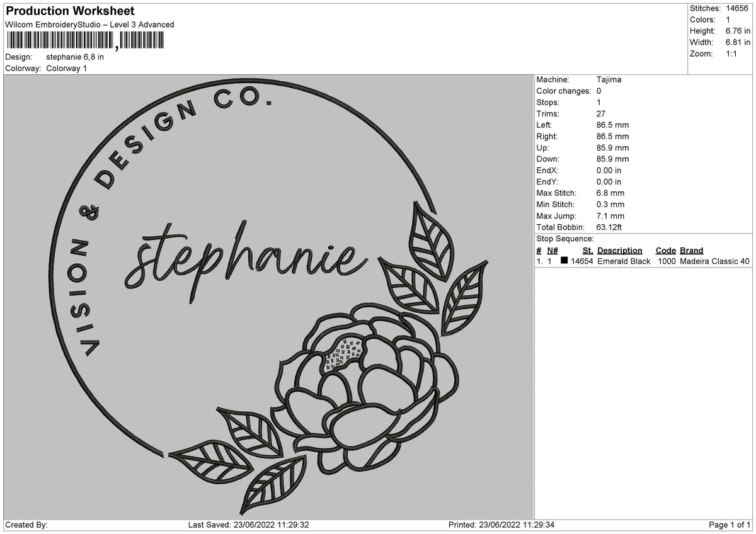Image resolution: width=756 pixels, height=534 pixels.
Task: Click the 'Production Worksheet' title
Action: [70, 11]
